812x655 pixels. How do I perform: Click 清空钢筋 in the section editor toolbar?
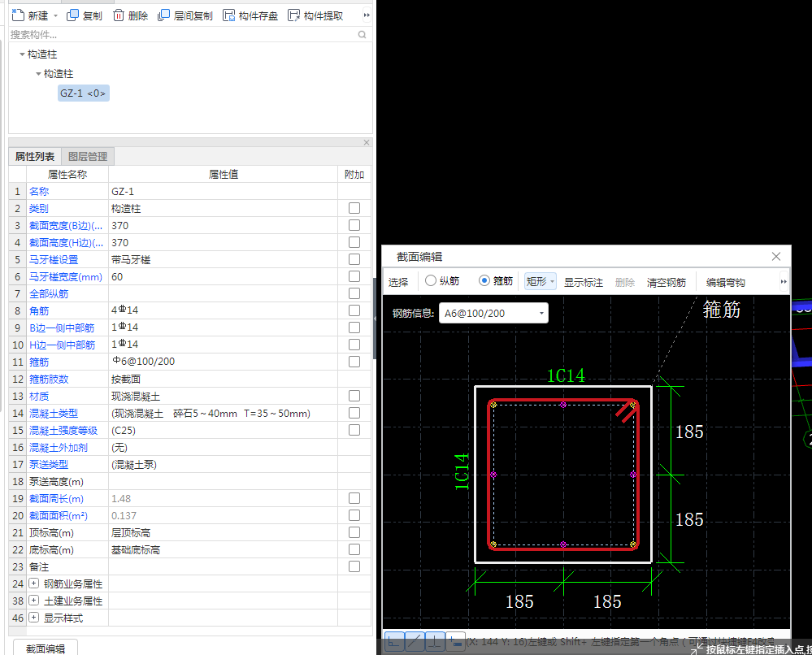pyautogui.click(x=667, y=282)
